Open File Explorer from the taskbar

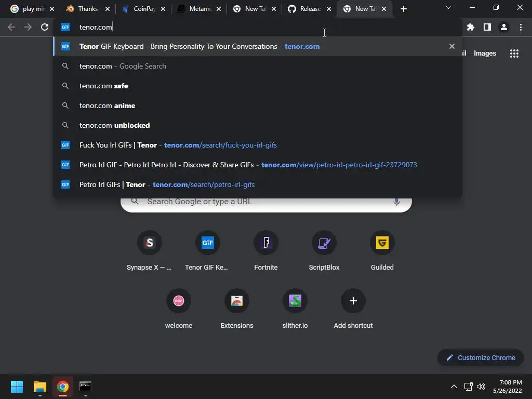39,387
